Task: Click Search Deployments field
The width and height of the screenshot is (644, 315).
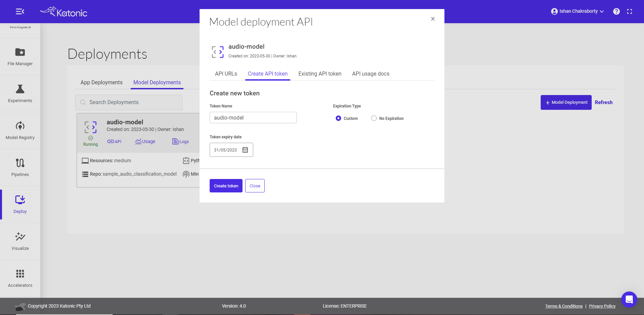Action: pos(129,102)
